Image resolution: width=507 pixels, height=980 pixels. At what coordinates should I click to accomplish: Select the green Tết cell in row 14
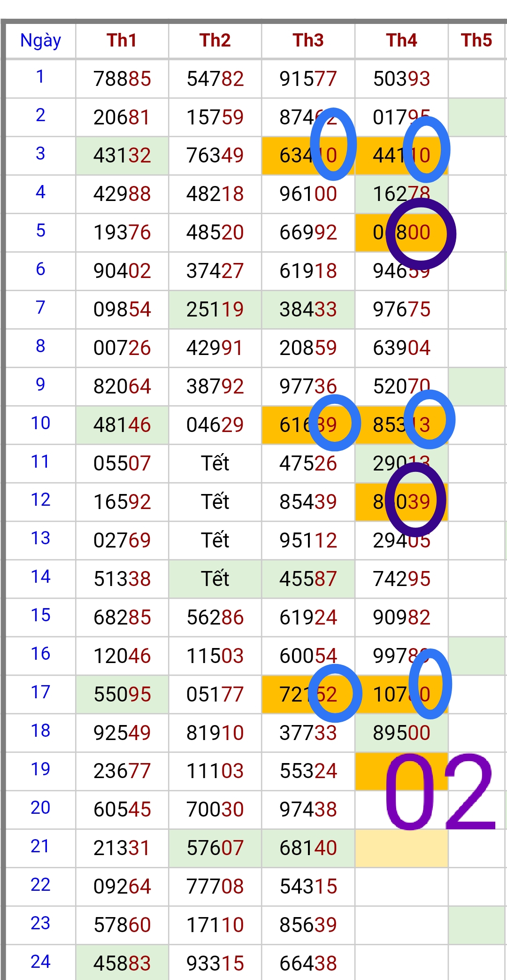click(x=215, y=579)
